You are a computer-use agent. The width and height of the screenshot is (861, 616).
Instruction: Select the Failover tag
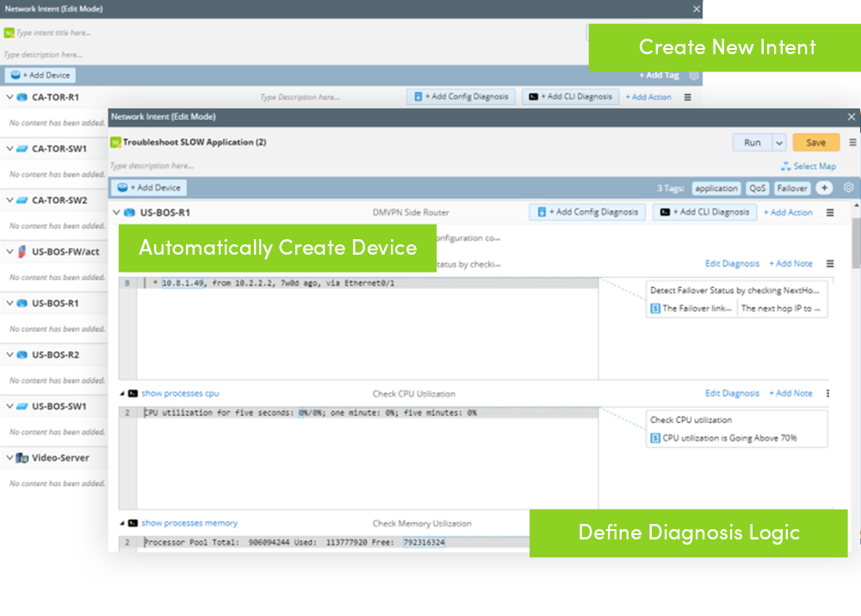(x=792, y=188)
